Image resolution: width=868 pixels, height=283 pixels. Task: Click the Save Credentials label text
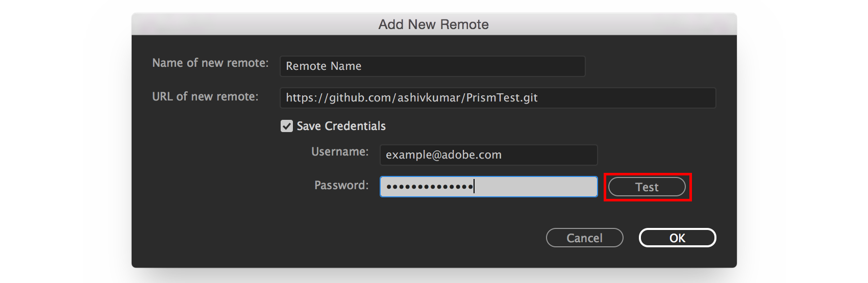click(341, 126)
